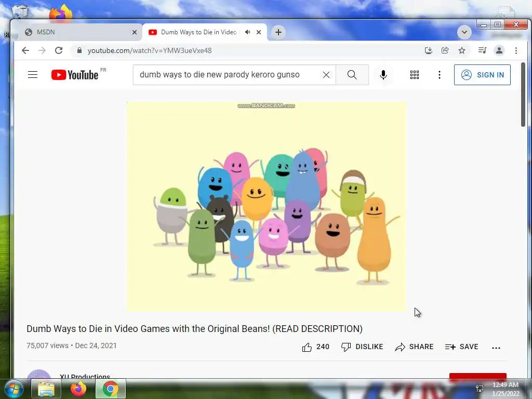Viewport: 532px width, 399px height.
Task: Click the YouTube search magnifier button
Action: pos(352,75)
